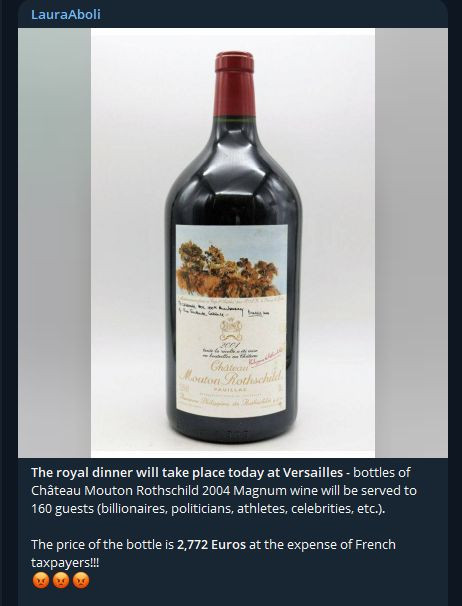
Task: Click the first angry face emoji
Action: (41, 580)
